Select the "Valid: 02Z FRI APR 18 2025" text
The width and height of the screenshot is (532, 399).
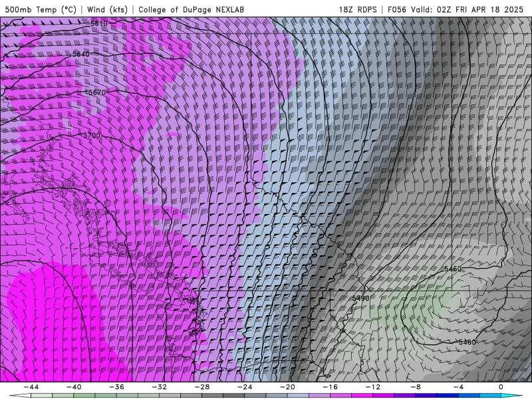467,9
